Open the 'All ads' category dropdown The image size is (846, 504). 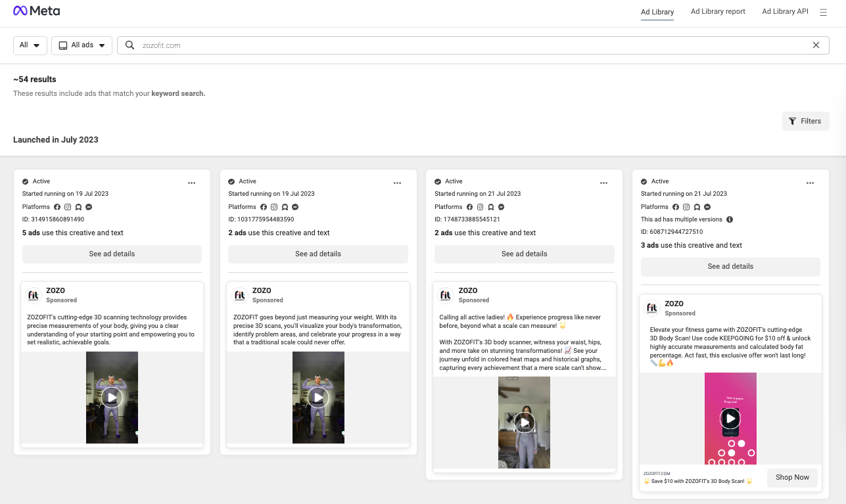coord(82,45)
